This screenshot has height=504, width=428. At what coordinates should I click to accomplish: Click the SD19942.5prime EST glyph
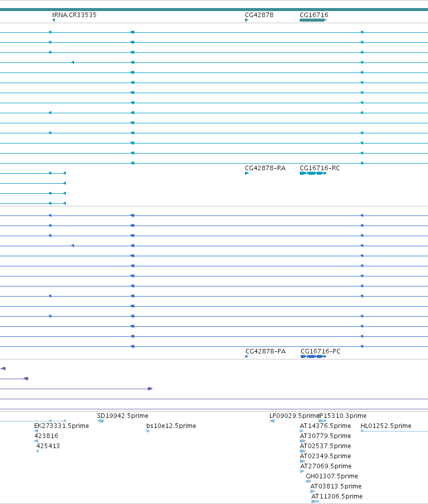101,421
